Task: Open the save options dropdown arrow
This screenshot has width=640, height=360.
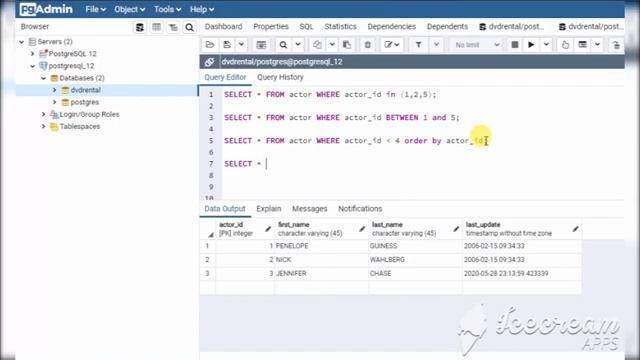Action: 241,45
